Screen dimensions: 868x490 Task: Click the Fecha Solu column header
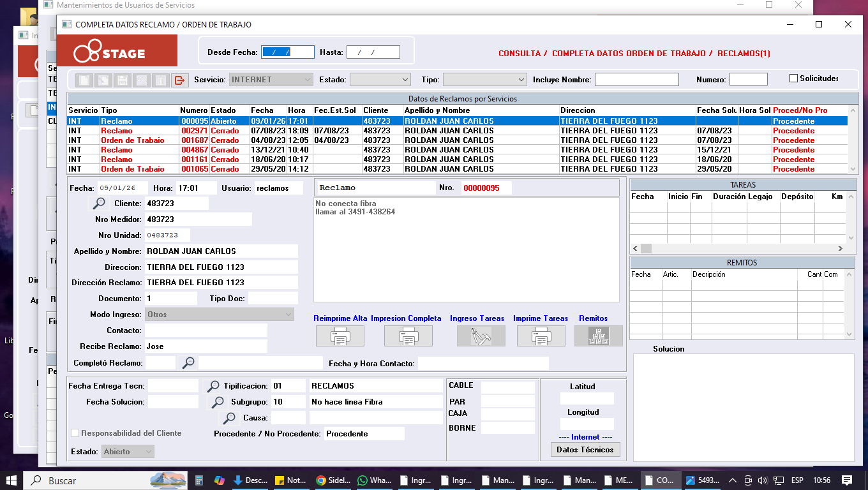pos(716,110)
